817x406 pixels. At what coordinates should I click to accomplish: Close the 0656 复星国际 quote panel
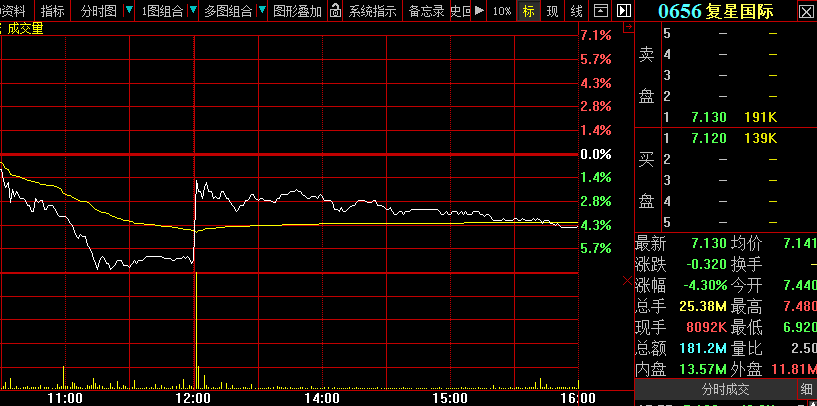point(806,11)
